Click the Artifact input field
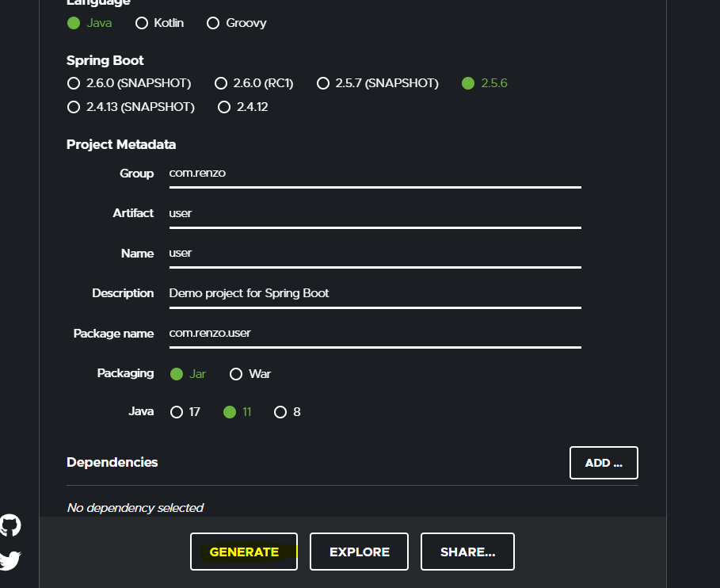Image resolution: width=720 pixels, height=588 pixels. pos(375,214)
